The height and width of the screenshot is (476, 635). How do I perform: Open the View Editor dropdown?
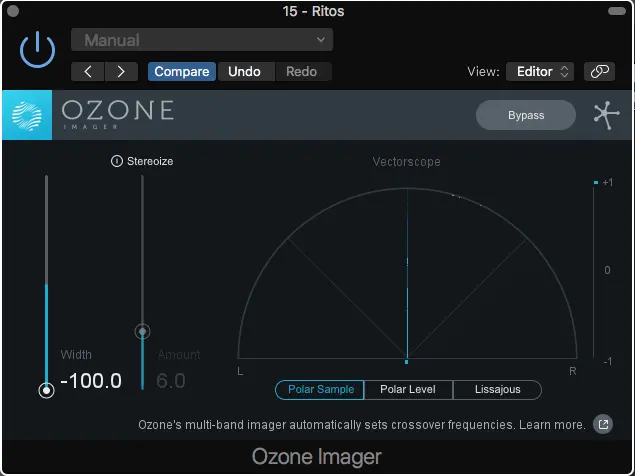tap(540, 72)
